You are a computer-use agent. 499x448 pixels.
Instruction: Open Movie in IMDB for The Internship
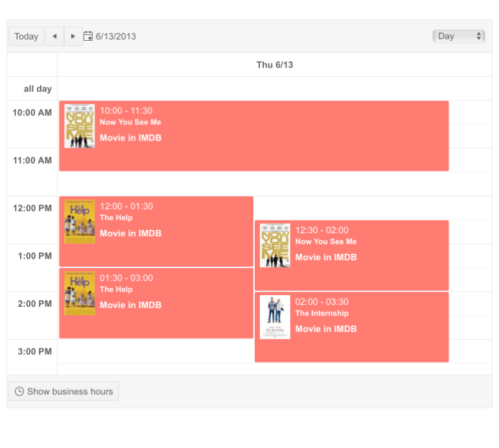click(326, 329)
